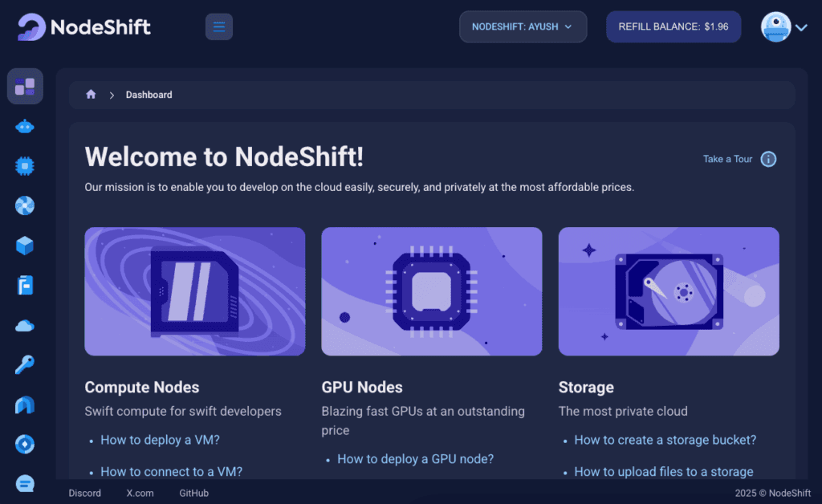Open the GitHub footer link
This screenshot has height=504, width=822.
[194, 493]
